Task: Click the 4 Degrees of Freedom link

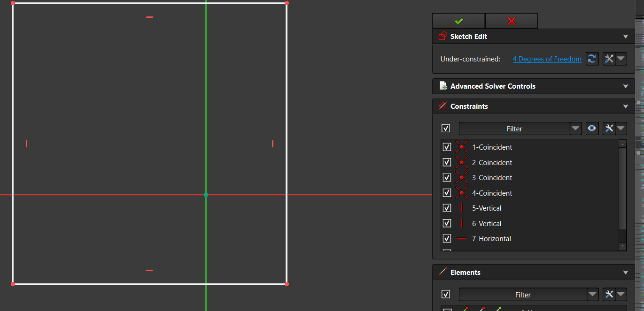Action: [547, 59]
